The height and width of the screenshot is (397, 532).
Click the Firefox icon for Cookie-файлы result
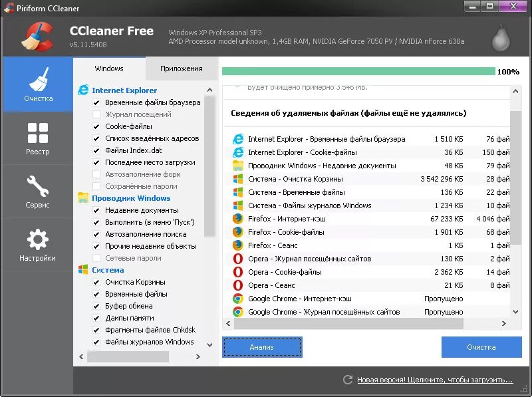[238, 232]
